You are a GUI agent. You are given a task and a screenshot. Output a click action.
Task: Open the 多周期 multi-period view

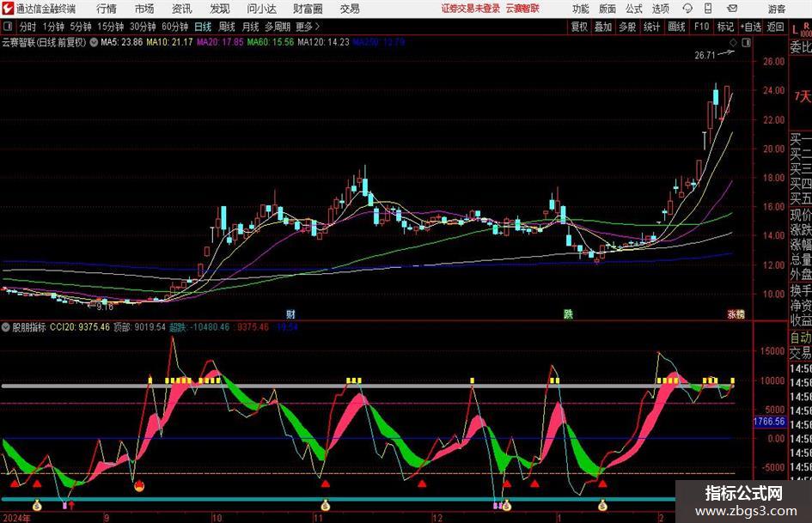pyautogui.click(x=278, y=27)
